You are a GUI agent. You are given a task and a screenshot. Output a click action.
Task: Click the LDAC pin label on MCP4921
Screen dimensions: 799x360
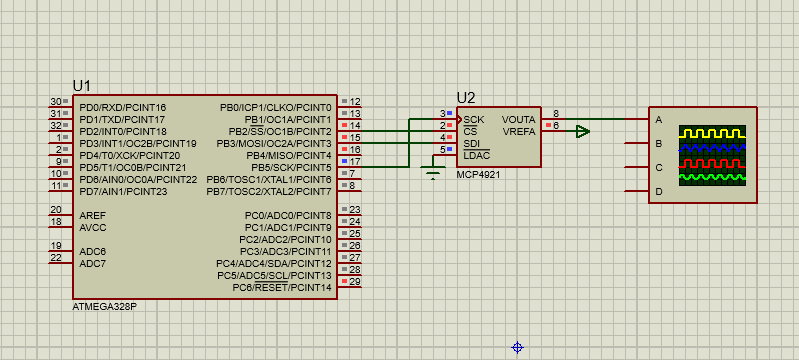coord(476,156)
